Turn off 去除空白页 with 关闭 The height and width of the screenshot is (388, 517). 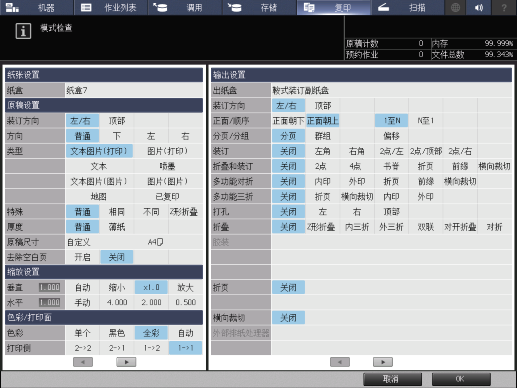tap(117, 257)
